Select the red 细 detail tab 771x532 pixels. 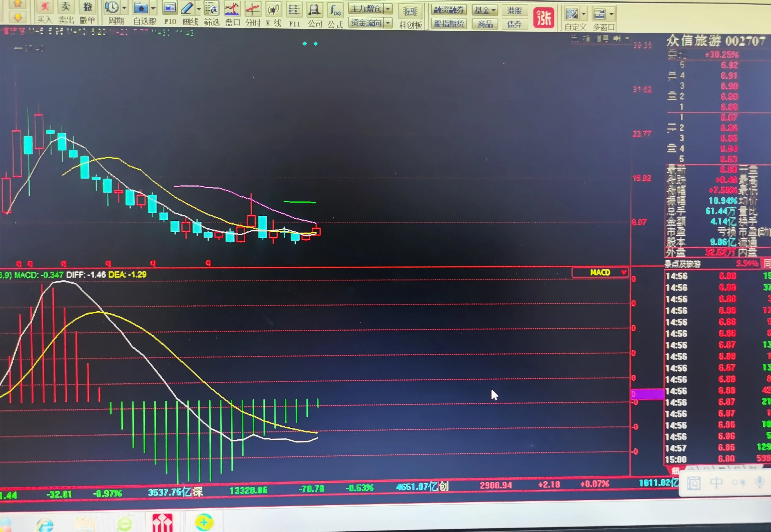coord(675,471)
